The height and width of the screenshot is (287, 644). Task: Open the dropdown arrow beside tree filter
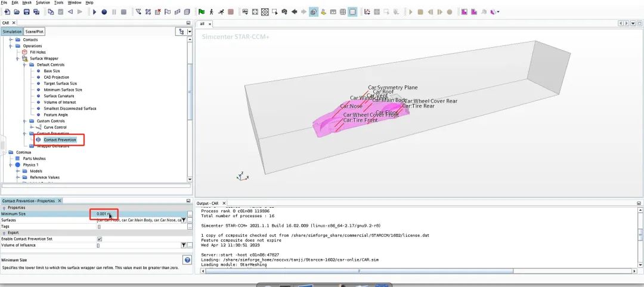click(190, 32)
